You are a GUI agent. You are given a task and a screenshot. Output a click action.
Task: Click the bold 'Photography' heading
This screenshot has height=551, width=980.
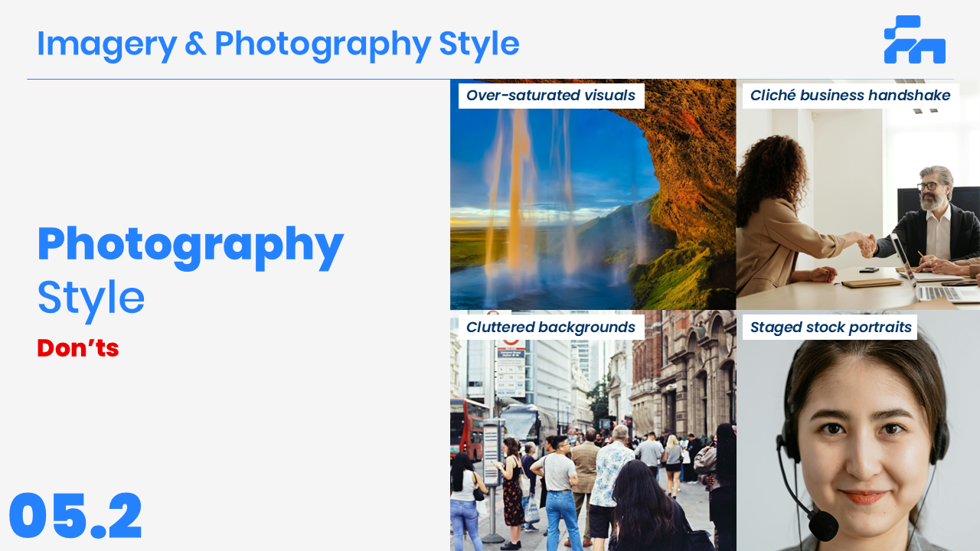[190, 245]
